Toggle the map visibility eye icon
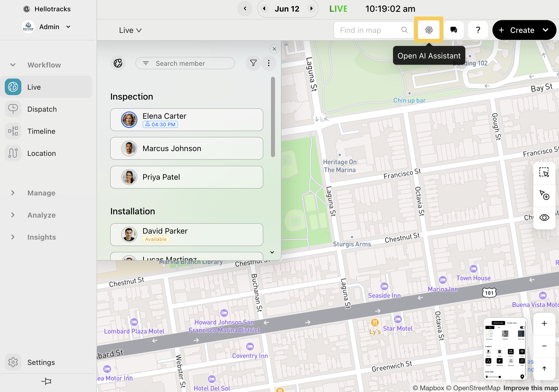The image size is (559, 392). pyautogui.click(x=544, y=218)
